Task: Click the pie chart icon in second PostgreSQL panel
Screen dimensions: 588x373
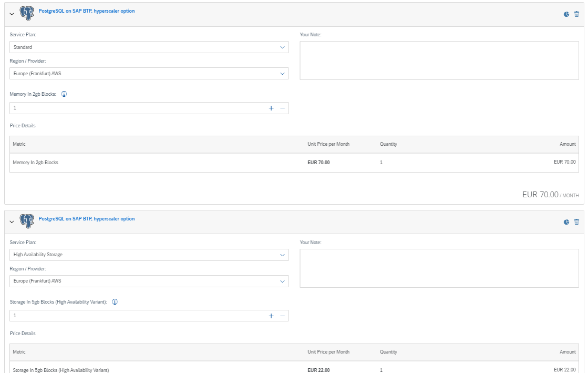Action: [x=566, y=222]
